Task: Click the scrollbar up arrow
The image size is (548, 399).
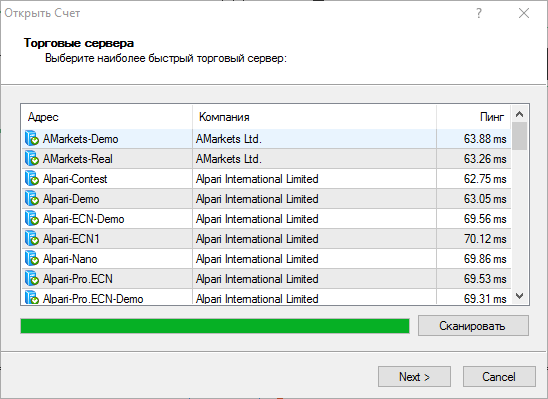Action: pos(520,114)
